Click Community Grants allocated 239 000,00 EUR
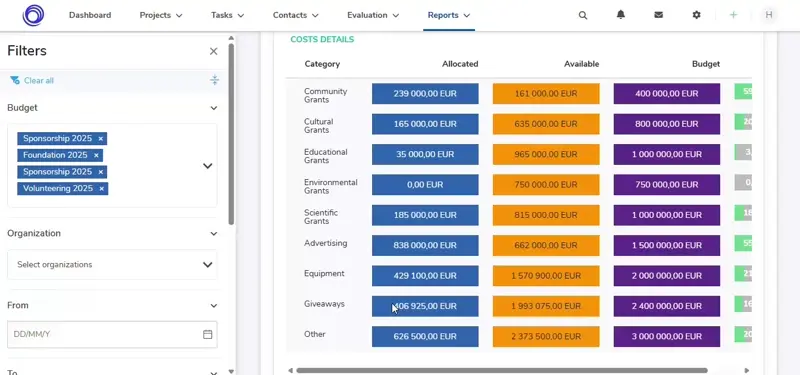Viewport: 800px width, 375px height. (425, 94)
